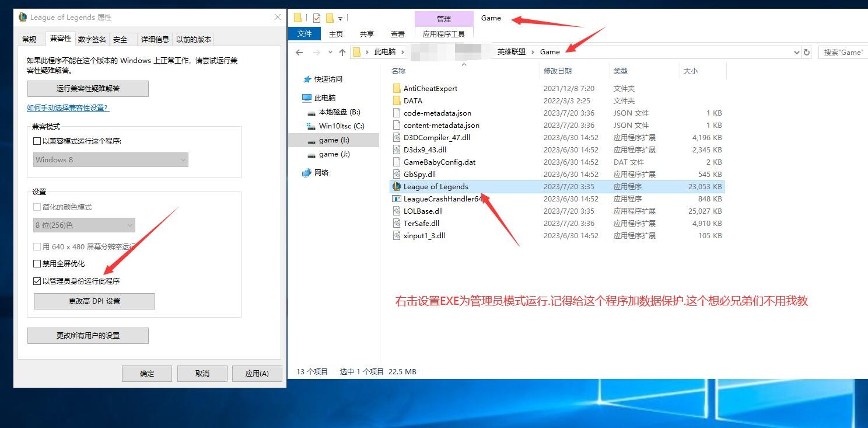Select 此电脑 in the navigation pane
This screenshot has height=428, width=868.
325,98
